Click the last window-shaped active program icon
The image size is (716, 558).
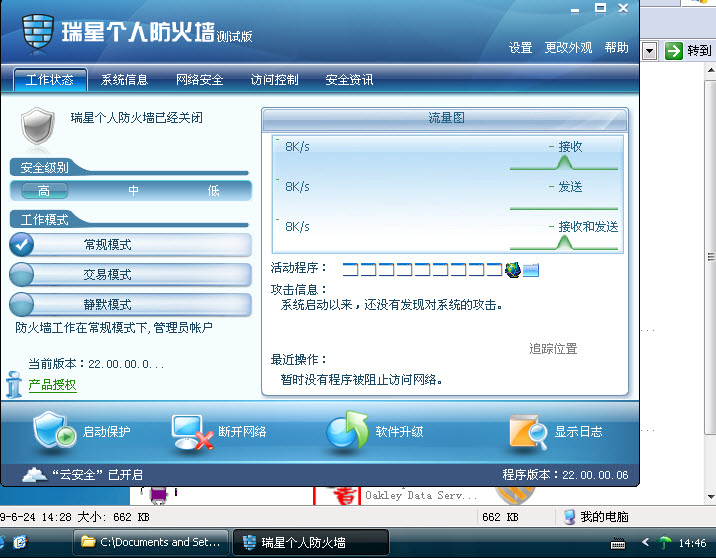click(531, 270)
